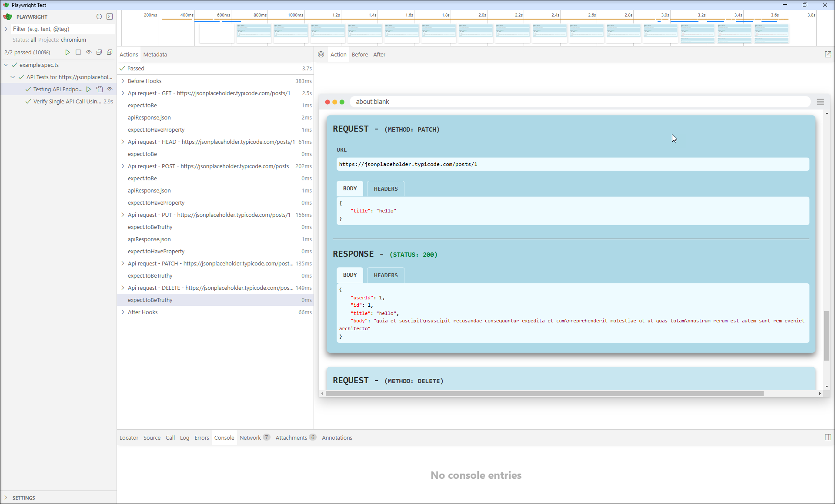Viewport: 835px width, 504px height.
Task: Click the run single test play button
Action: point(89,89)
